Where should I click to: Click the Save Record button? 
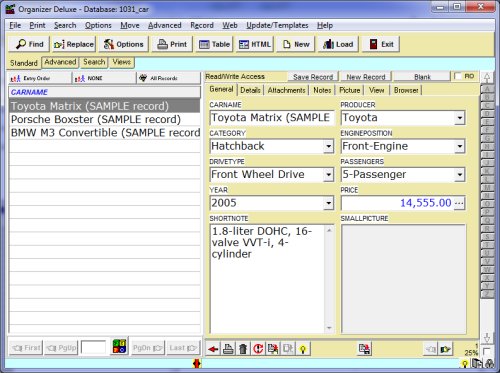click(x=313, y=77)
